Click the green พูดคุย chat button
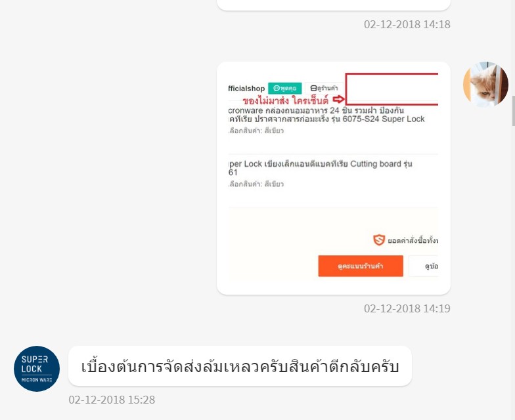This screenshot has height=420, width=515. click(x=285, y=88)
